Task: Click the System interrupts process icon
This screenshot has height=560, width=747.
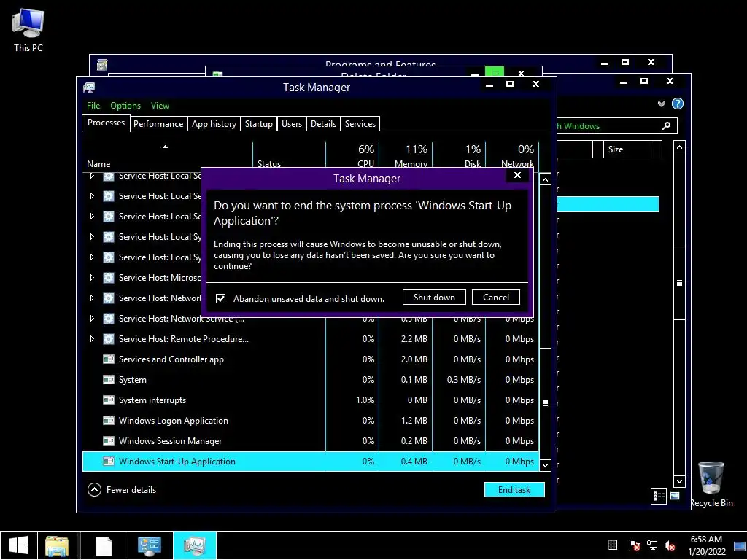Action: (x=109, y=400)
